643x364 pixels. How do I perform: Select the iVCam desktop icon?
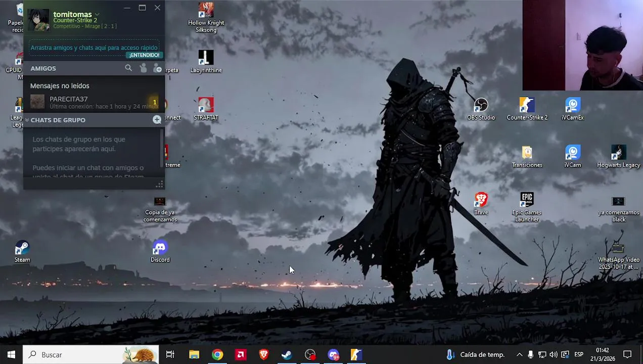tap(572, 156)
